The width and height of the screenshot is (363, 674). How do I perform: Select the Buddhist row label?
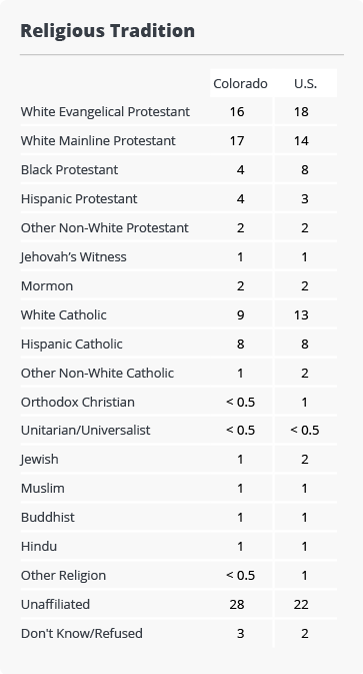pyautogui.click(x=48, y=517)
